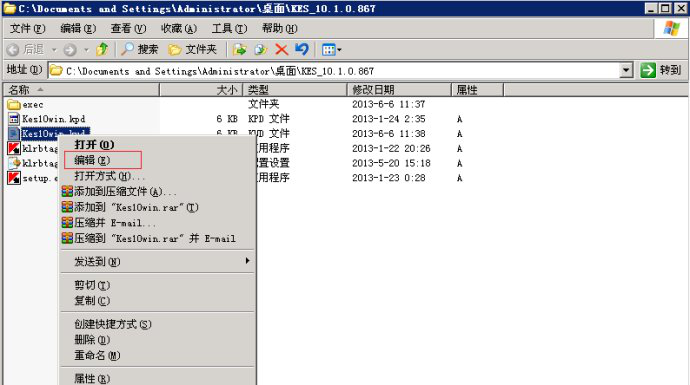Open the 帮助(H) menu
Image resolution: width=690 pixels, height=385 pixels.
point(279,29)
